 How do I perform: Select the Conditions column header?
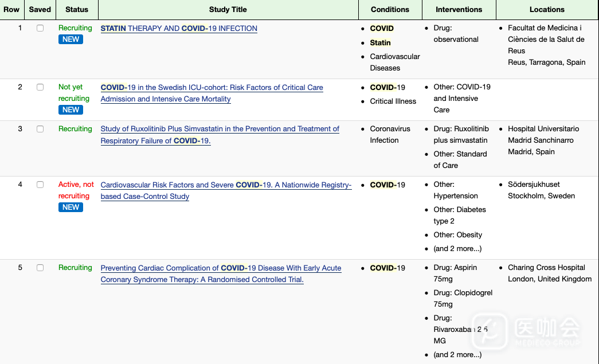(390, 10)
